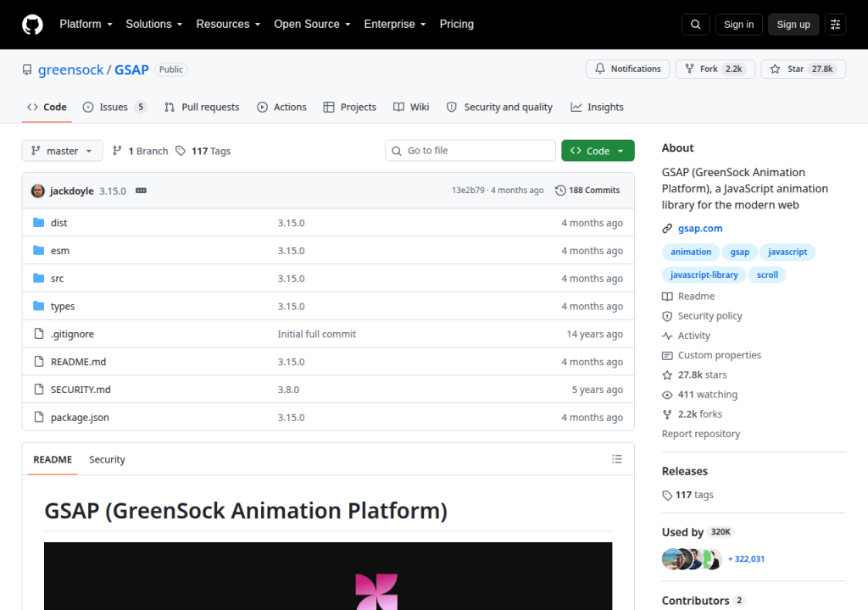
Task: Open the 188 Commits history link
Action: [x=588, y=190]
